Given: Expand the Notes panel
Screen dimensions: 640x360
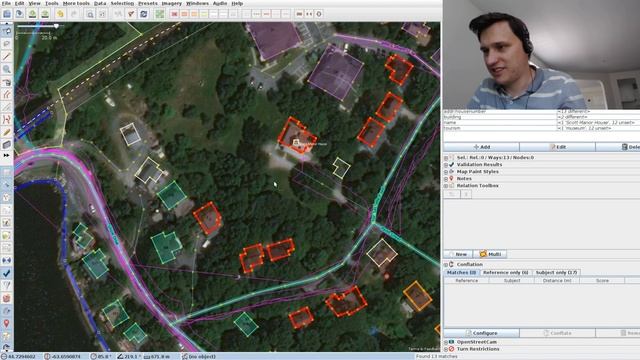Looking at the screenshot, I should coord(446,179).
